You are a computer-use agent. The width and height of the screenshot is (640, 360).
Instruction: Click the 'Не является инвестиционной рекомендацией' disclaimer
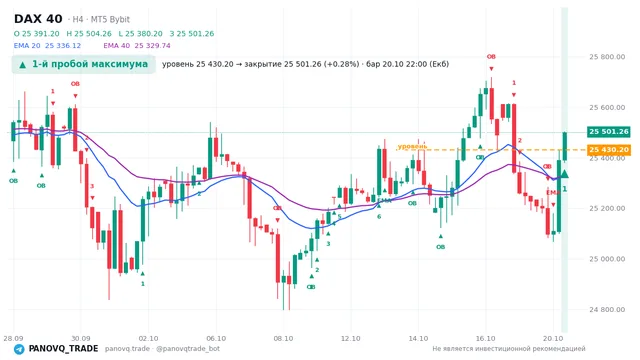509,349
